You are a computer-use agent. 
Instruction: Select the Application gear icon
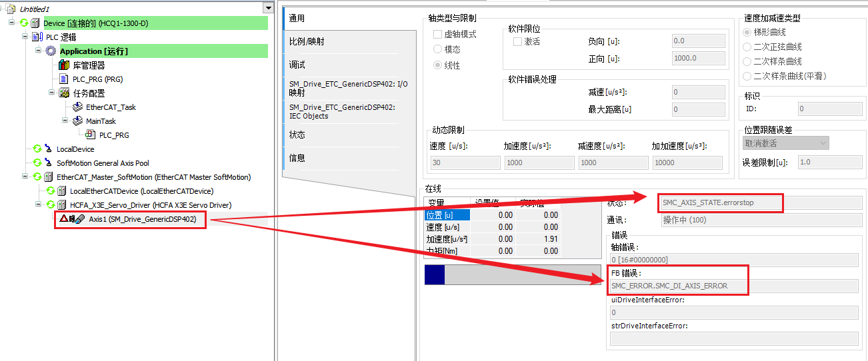(51, 51)
